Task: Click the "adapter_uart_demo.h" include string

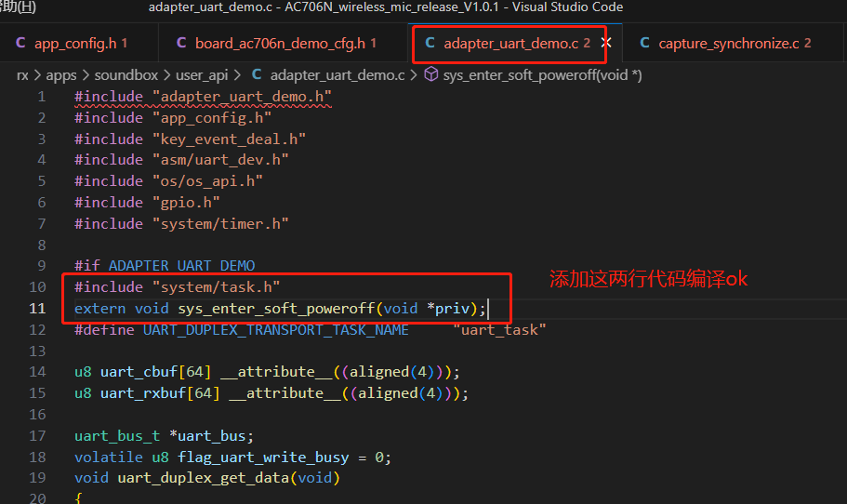Action: click(242, 97)
